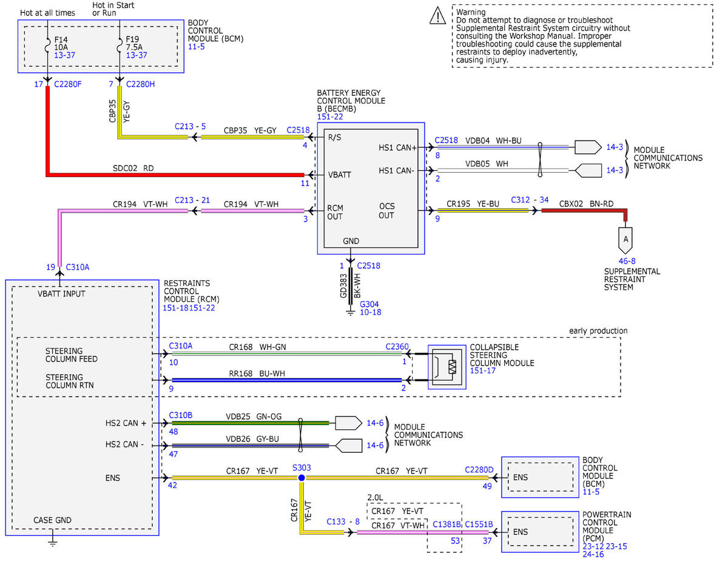Screen dimensions: 728x562
Task: Click the CR195 YE-BU wire label
Action: [x=473, y=204]
